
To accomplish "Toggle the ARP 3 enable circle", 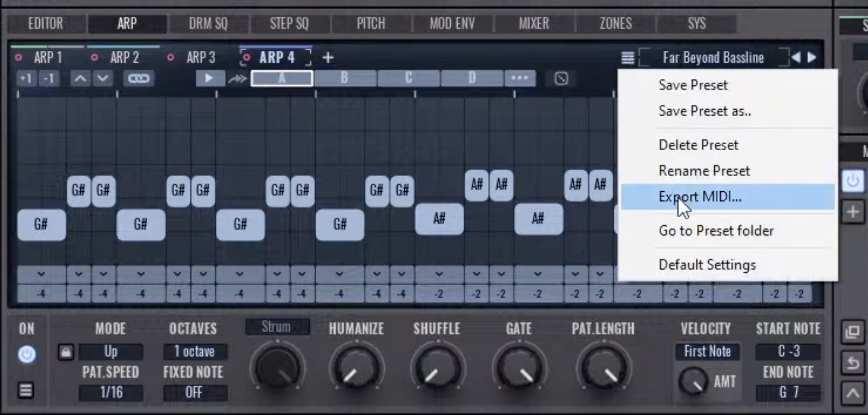I will point(171,58).
